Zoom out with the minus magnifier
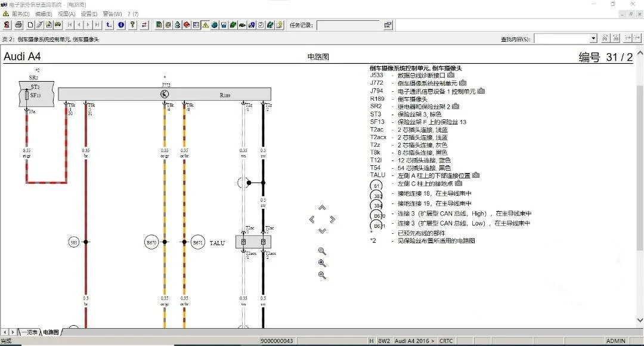The width and height of the screenshot is (644, 346). pyautogui.click(x=322, y=276)
